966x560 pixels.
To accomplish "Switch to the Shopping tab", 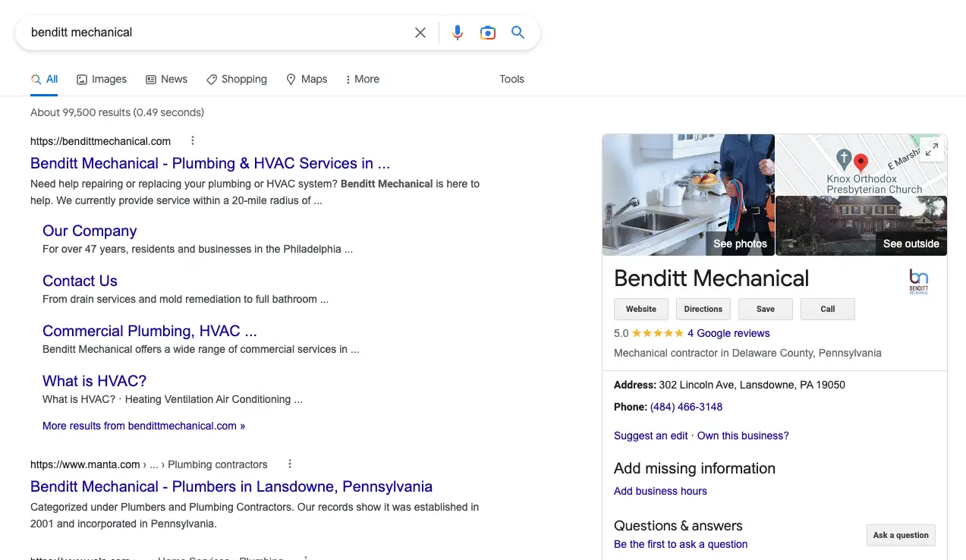I will (237, 79).
